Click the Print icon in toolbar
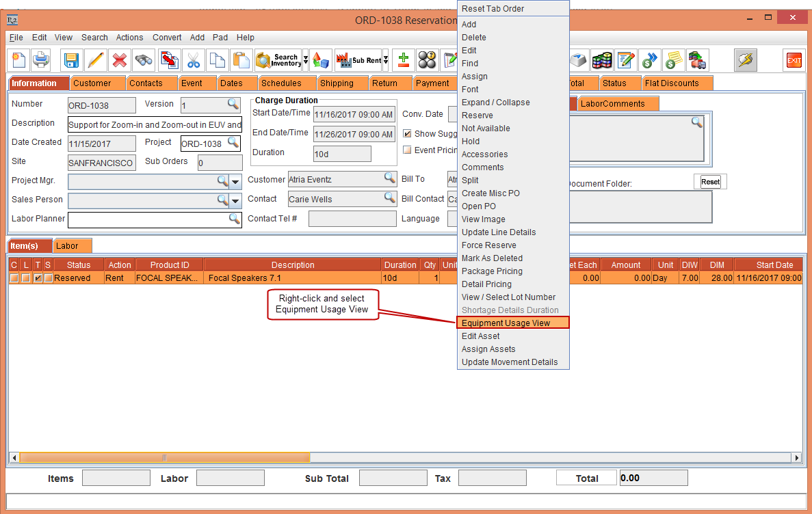 click(x=41, y=60)
